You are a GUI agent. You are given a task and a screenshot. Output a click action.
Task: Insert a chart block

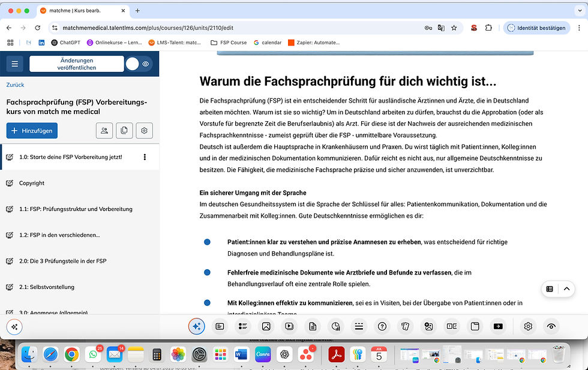[x=336, y=326]
